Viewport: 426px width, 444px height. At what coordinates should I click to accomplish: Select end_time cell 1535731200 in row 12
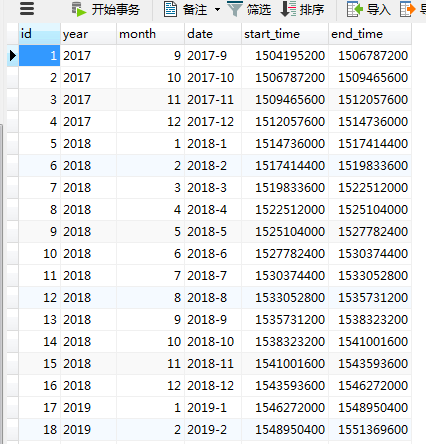tap(370, 298)
